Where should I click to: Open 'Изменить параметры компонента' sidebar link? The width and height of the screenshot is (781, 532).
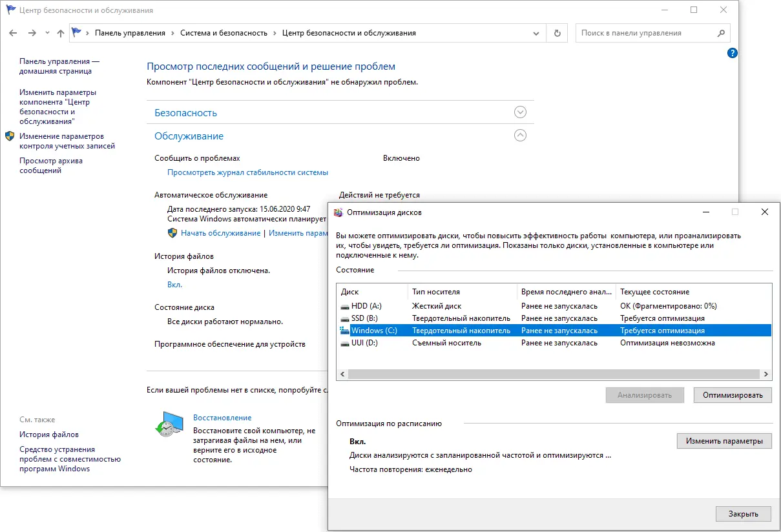tap(57, 107)
